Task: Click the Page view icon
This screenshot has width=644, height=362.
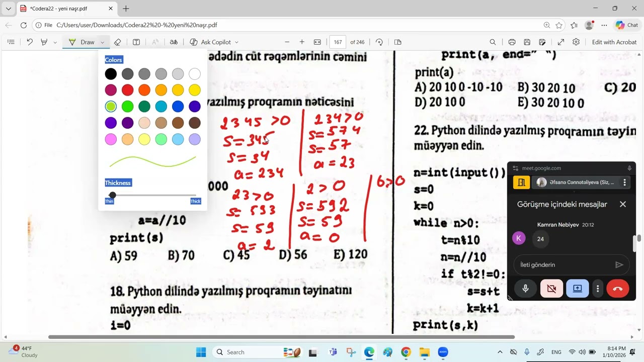Action: [x=398, y=42]
